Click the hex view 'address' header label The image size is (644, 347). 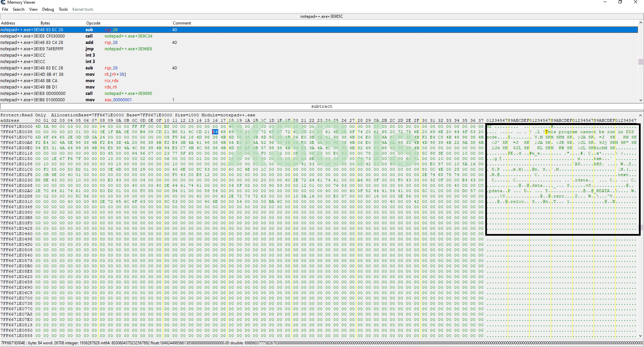pos(10,120)
